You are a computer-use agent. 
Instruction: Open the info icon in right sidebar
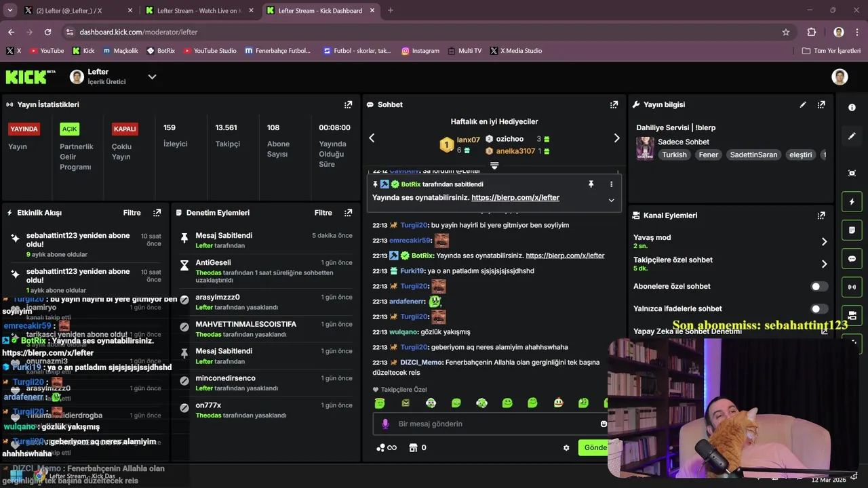coord(852,107)
